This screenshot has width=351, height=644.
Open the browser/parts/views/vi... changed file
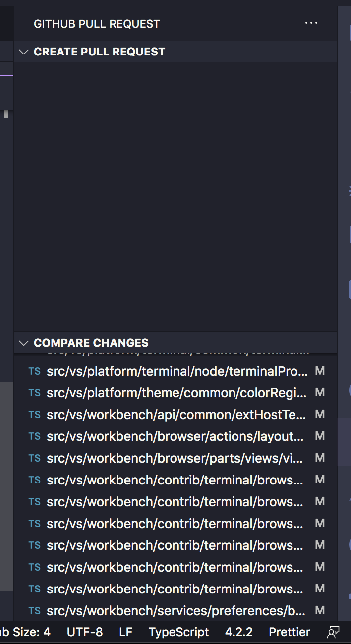tap(175, 458)
